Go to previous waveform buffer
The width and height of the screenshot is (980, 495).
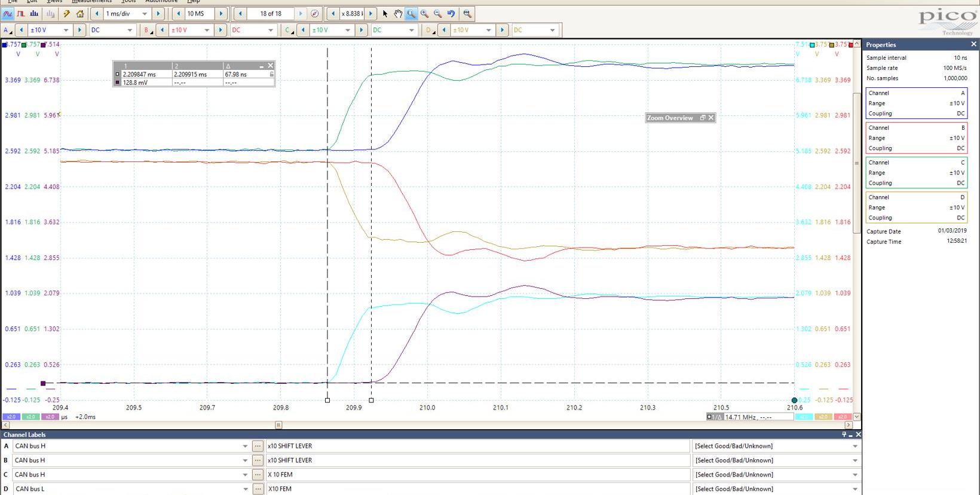[x=240, y=14]
